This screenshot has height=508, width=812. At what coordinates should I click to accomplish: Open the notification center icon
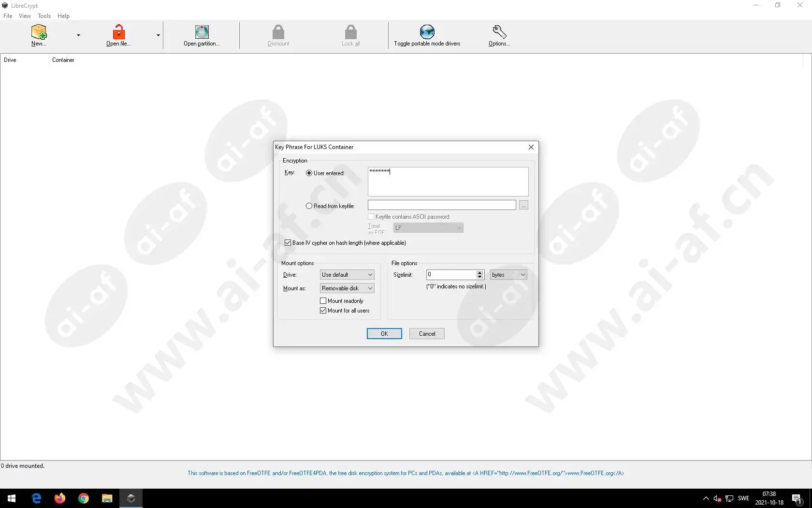pyautogui.click(x=797, y=498)
